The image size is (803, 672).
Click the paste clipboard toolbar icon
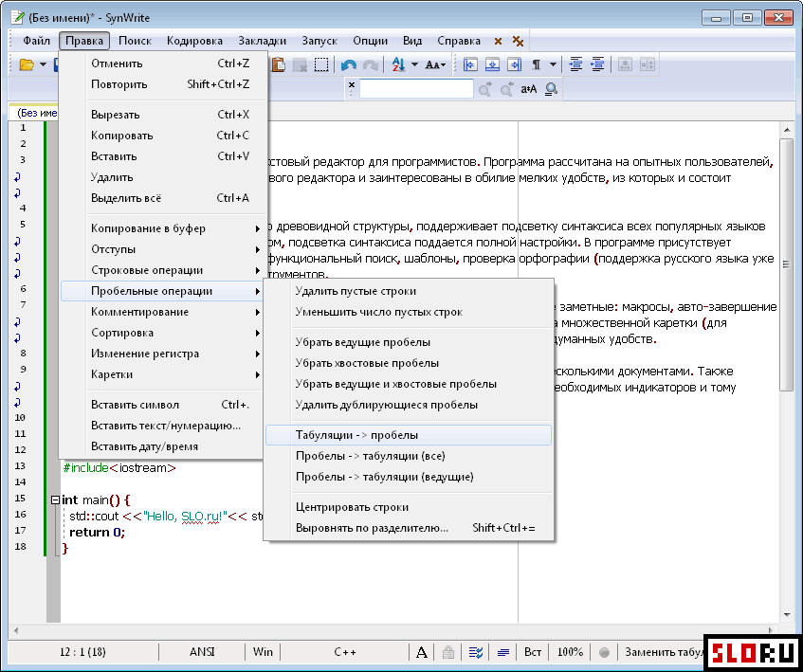278,65
